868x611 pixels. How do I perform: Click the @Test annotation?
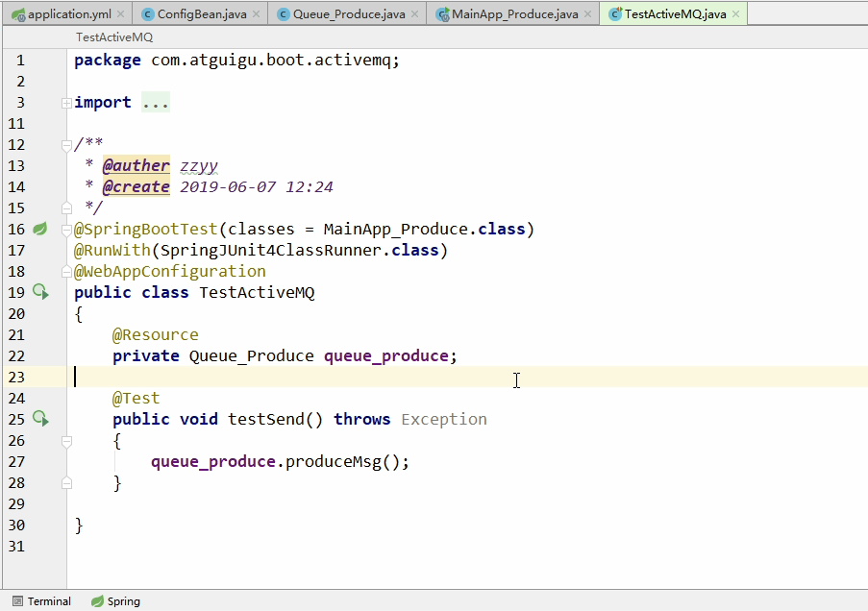click(136, 398)
